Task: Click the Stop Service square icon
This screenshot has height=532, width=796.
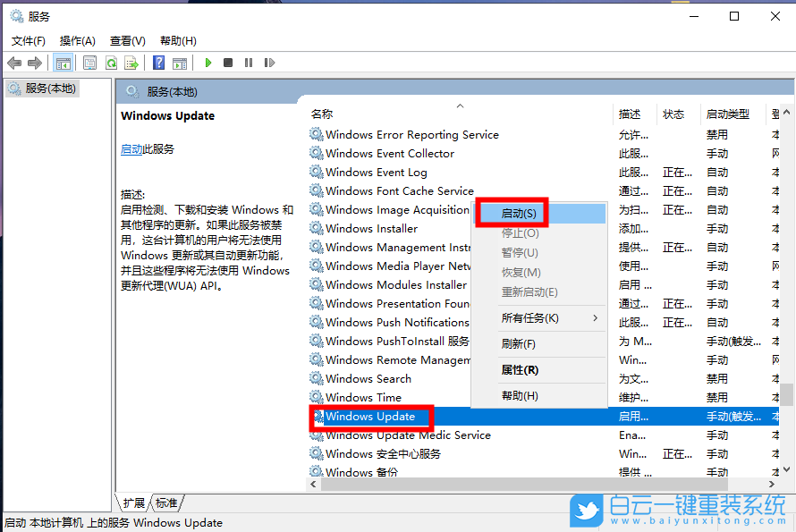Action: click(229, 63)
